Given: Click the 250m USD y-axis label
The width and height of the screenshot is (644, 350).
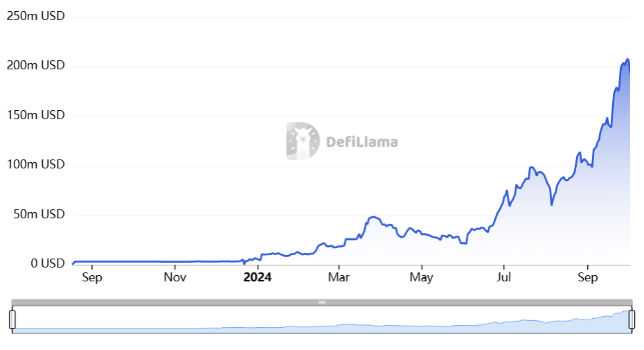Looking at the screenshot, I should [36, 16].
